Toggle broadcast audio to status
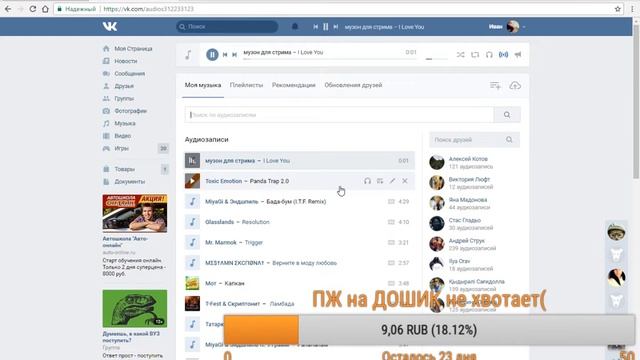Viewport: 640px width, 360px height. (503, 54)
